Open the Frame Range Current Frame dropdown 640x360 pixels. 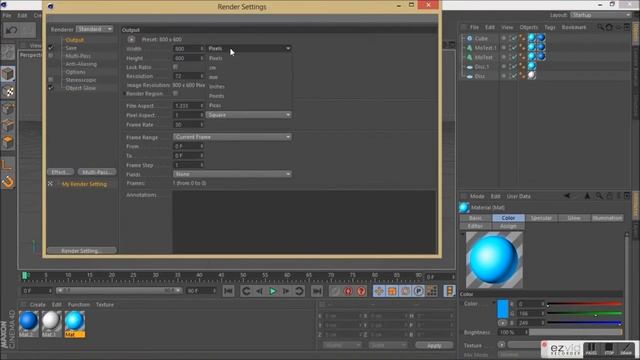coord(232,137)
